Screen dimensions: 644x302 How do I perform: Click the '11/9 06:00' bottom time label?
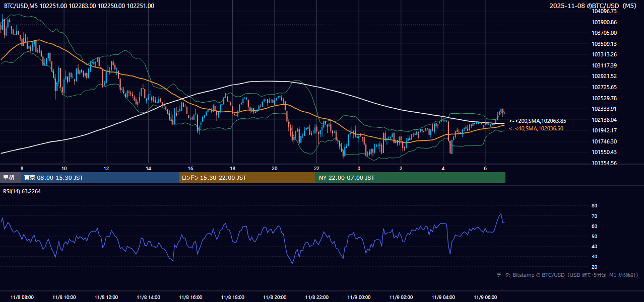coord(485,297)
